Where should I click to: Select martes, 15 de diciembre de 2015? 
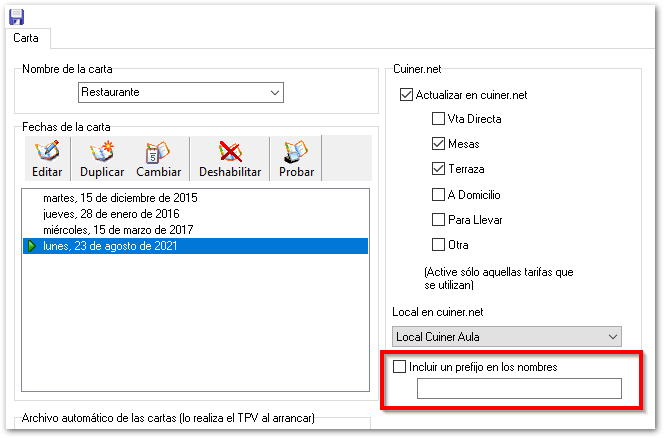195,198
